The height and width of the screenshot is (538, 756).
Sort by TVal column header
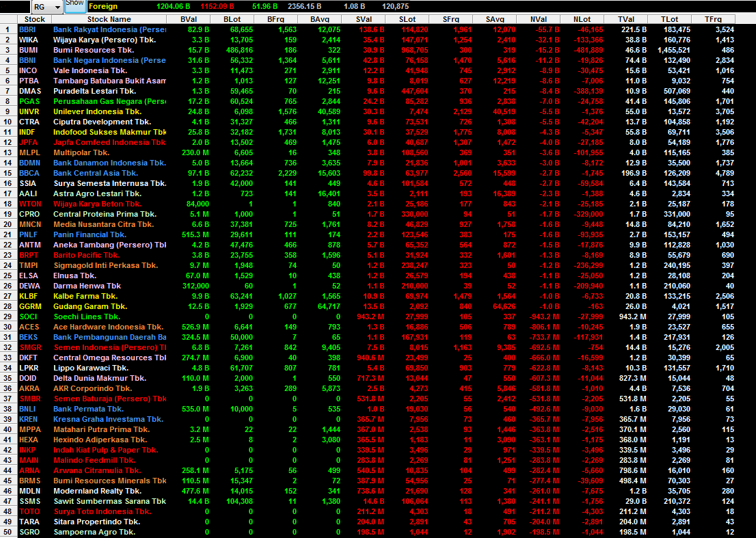coord(626,19)
